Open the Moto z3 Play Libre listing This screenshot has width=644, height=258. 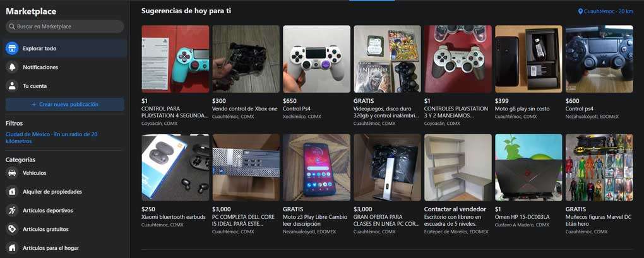coord(317,184)
